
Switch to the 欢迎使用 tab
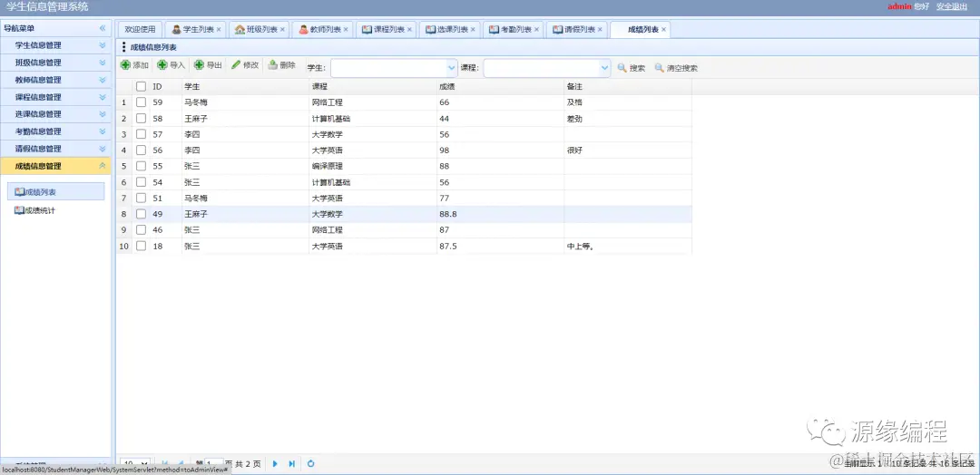(140, 29)
